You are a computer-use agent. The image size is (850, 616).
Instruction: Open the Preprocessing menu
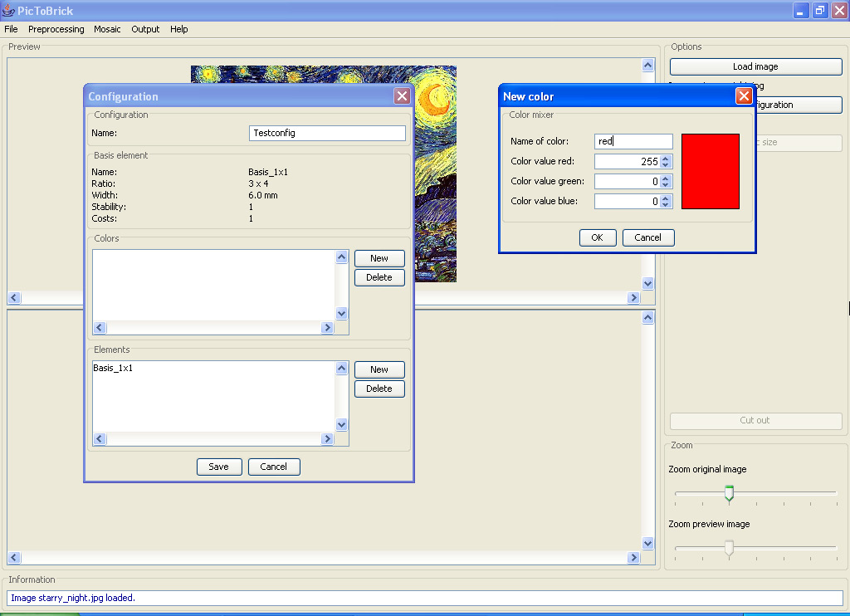56,29
